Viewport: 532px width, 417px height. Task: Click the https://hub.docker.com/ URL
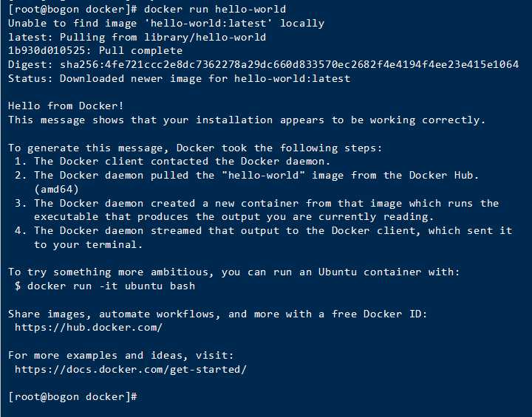coord(89,328)
